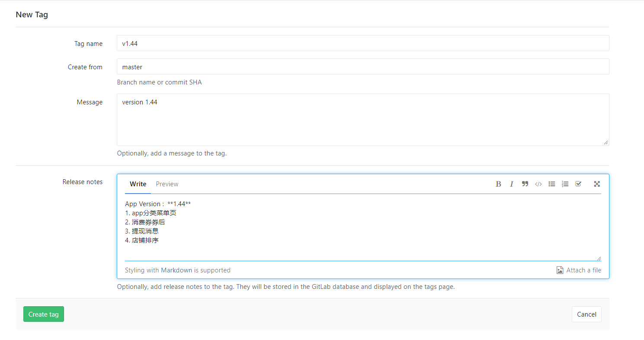Image resolution: width=644 pixels, height=340 pixels.
Task: Click the Attach a file link
Action: (x=583, y=270)
